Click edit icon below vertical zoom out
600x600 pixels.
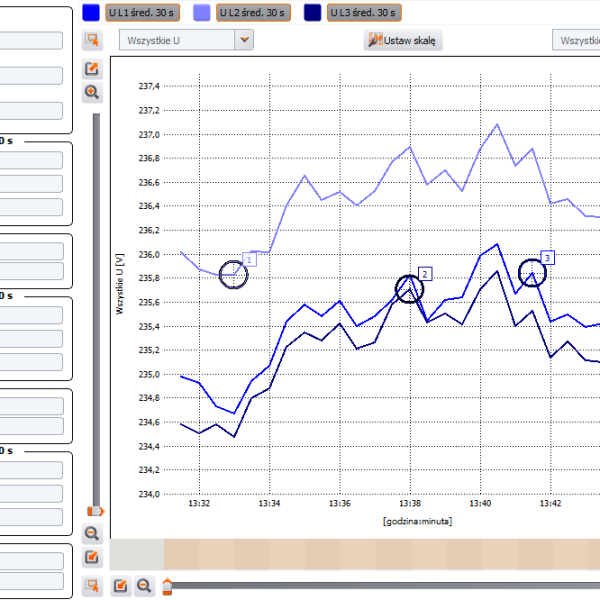click(92, 557)
